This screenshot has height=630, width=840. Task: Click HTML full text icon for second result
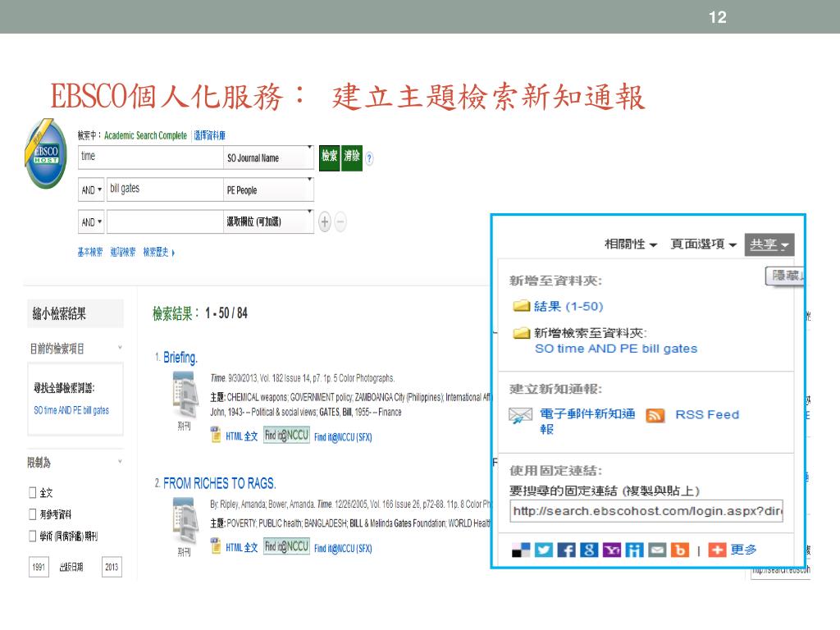tap(216, 546)
